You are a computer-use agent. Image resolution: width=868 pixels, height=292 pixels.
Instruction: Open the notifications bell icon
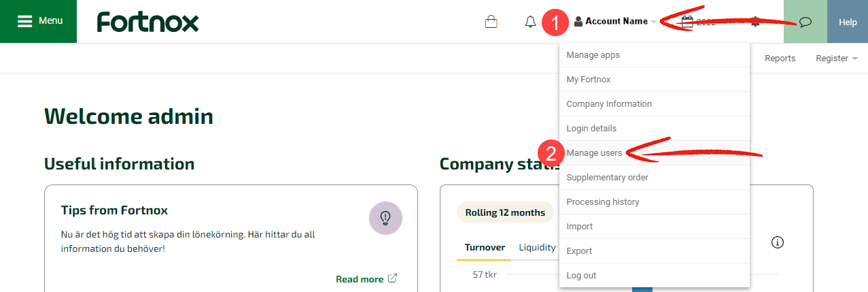point(530,22)
